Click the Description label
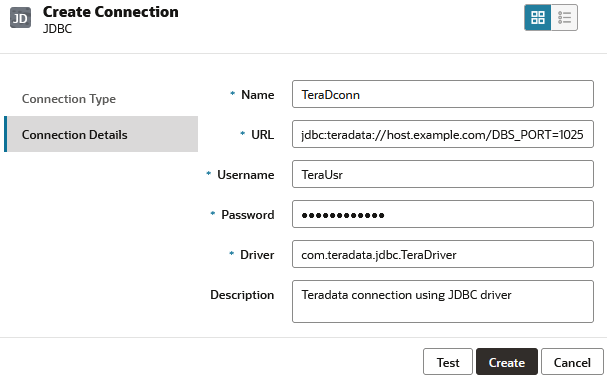The image size is (607, 377). point(242,295)
